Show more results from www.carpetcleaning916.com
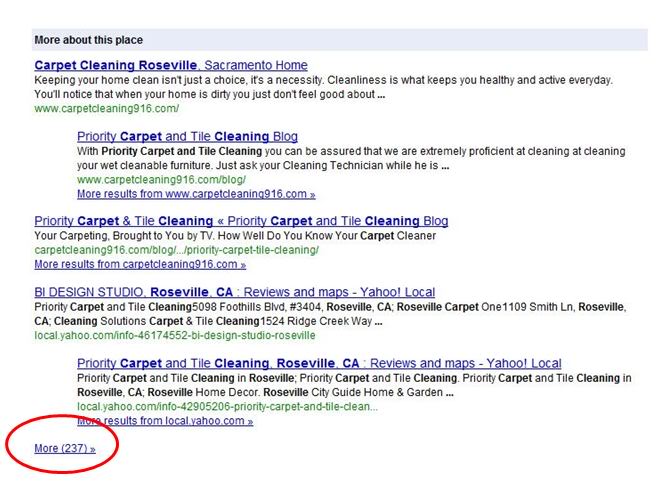Image resolution: width=665 pixels, height=482 pixels. tap(195, 193)
